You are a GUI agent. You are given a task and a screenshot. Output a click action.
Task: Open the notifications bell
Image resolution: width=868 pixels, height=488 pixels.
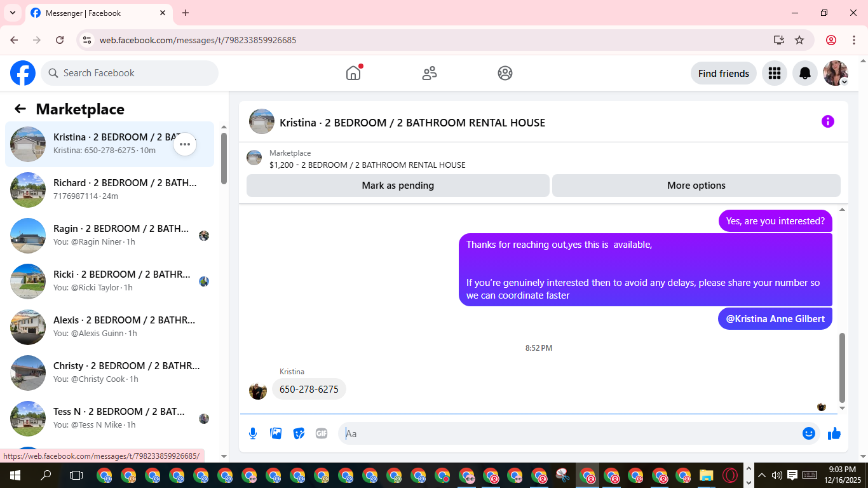point(805,73)
